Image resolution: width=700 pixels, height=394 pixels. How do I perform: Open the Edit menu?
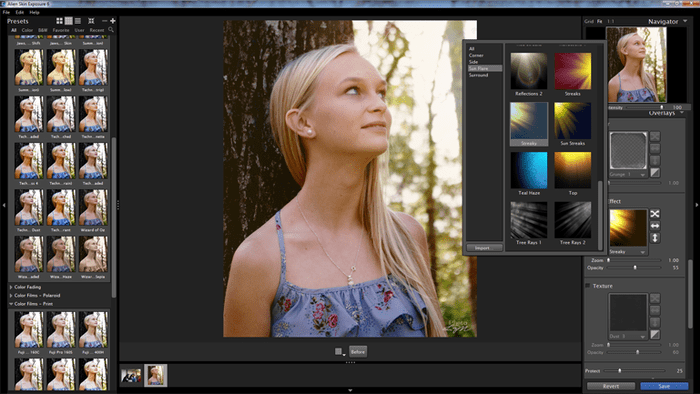point(20,12)
